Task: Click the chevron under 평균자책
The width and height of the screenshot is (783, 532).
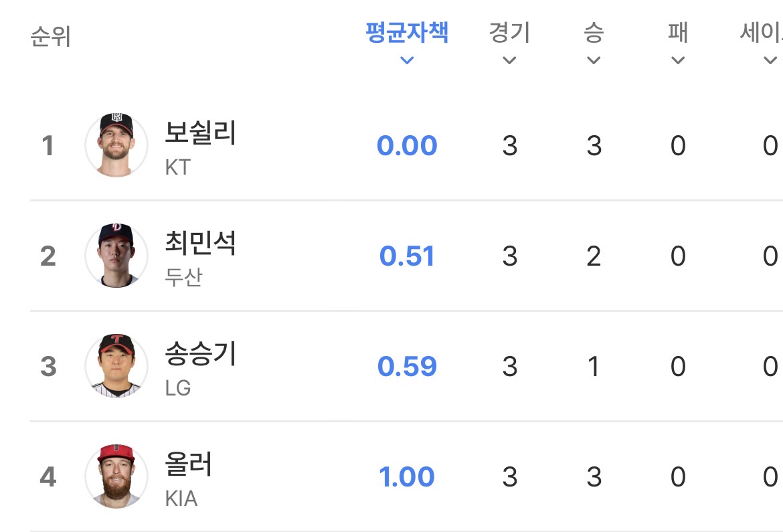Action: (406, 61)
